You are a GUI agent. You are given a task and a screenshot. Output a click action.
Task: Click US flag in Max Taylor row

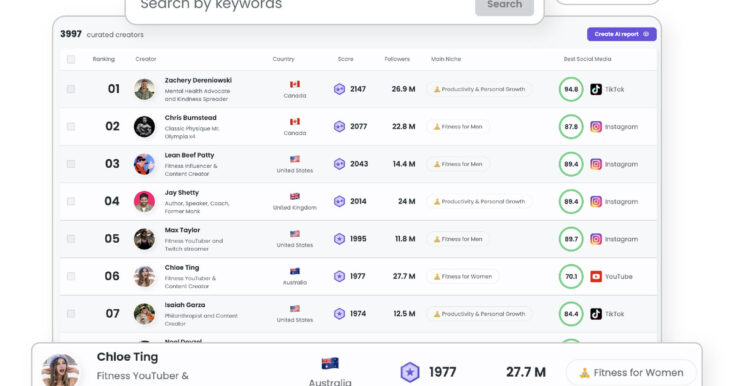click(x=295, y=234)
